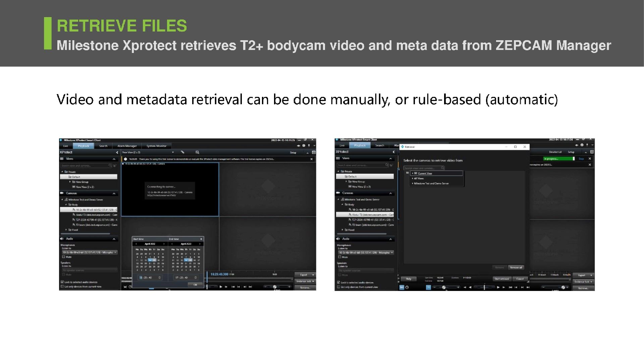Collapse Audio panel in left screenshot
Image resolution: width=644 pixels, height=362 pixels.
pos(114,239)
